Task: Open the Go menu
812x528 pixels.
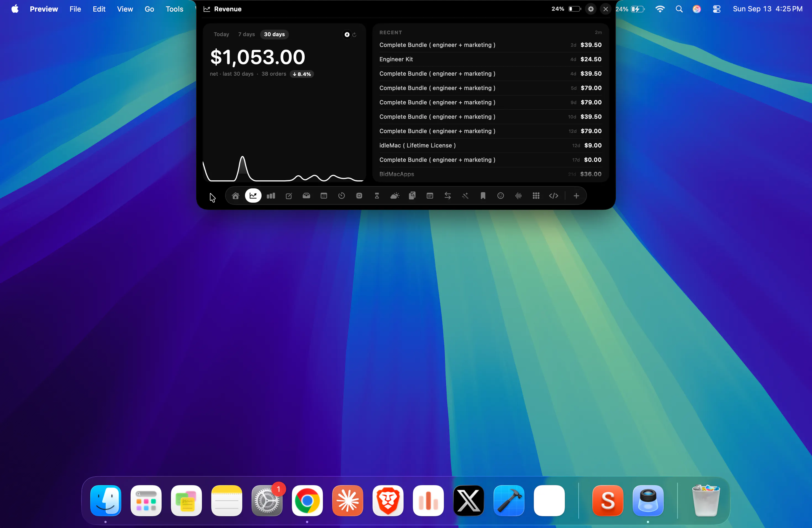Action: coord(149,9)
